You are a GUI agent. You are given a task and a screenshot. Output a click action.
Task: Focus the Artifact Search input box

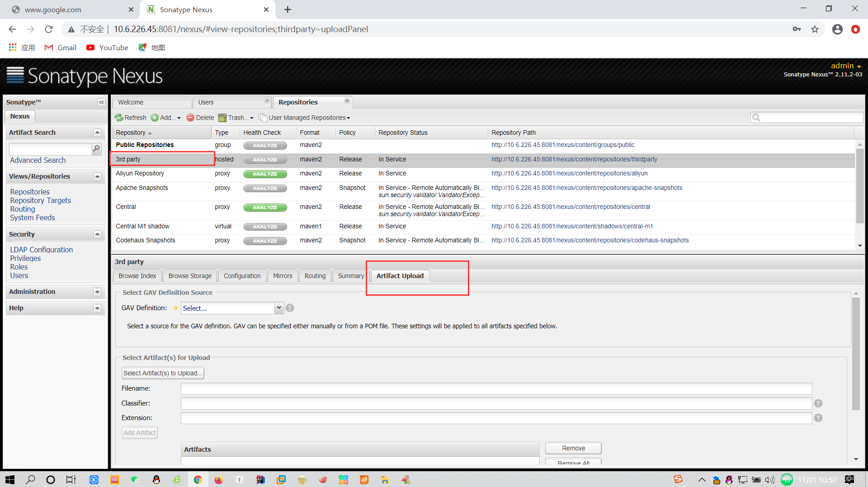tap(50, 149)
